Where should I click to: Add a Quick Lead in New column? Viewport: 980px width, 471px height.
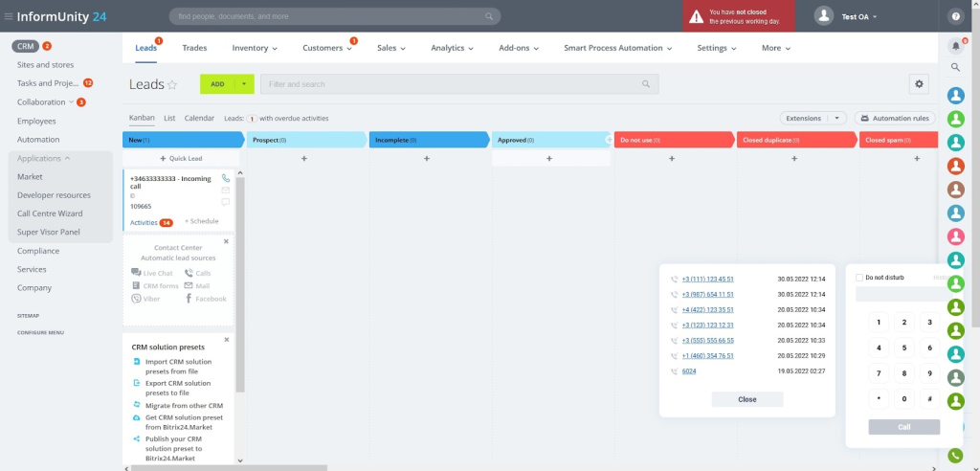pos(181,158)
